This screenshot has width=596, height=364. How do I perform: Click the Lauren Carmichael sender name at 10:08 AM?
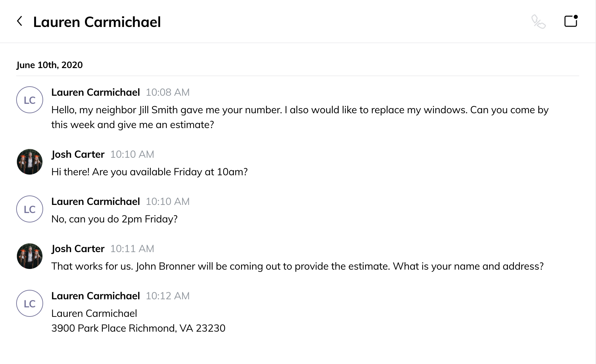(x=95, y=92)
